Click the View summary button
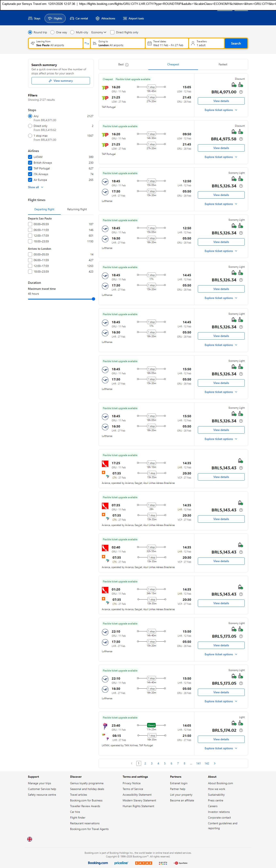Screen dimensions: 276x868 coord(61,81)
